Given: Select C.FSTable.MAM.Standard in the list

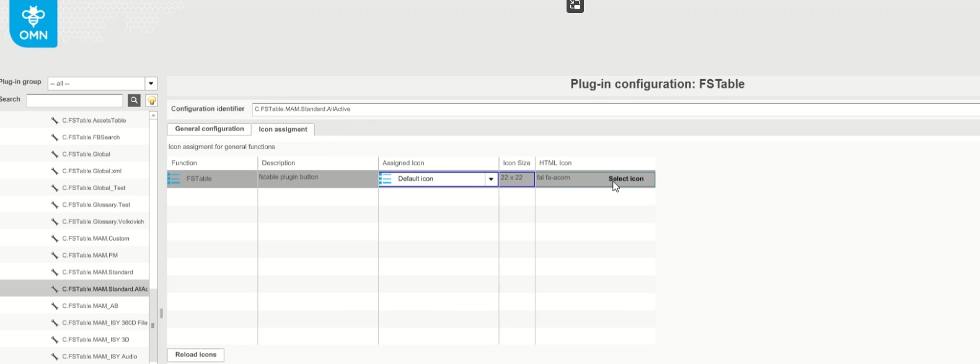Looking at the screenshot, I should [x=97, y=272].
